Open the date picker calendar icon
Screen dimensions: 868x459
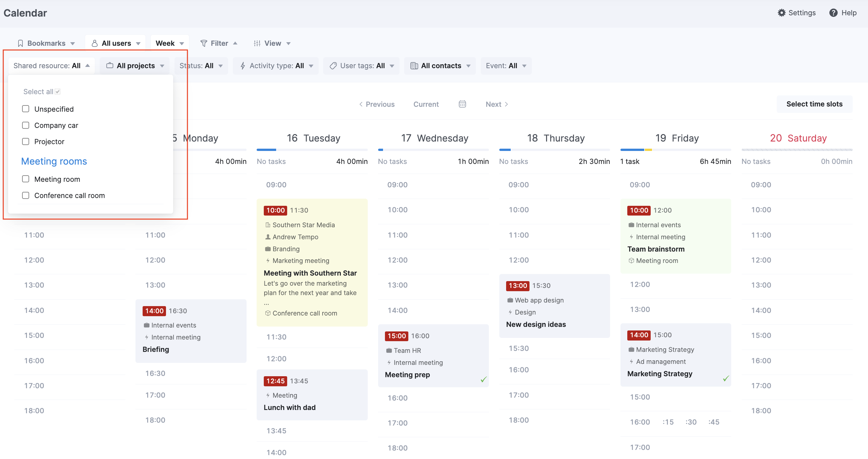pos(462,104)
